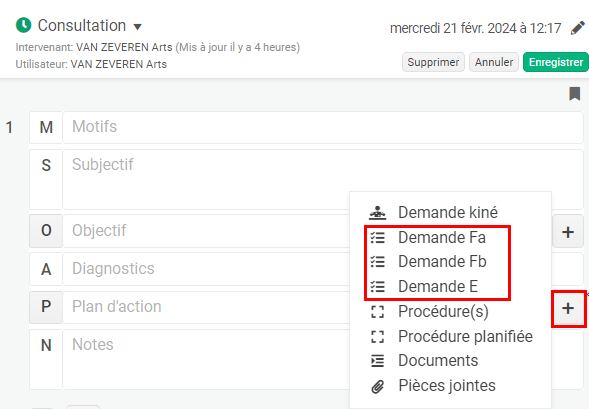The height and width of the screenshot is (409, 589).
Task: Click the bracket icon beside Procédure(s)
Action: click(x=378, y=311)
